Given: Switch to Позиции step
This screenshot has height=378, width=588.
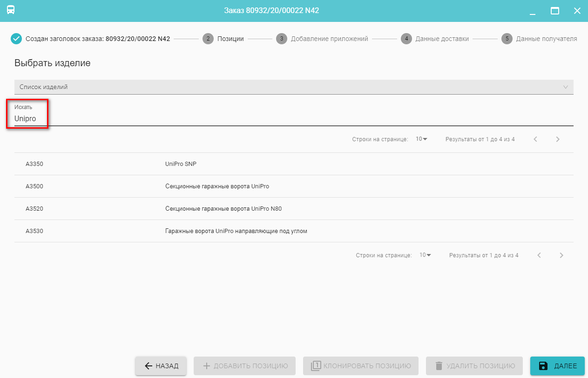Looking at the screenshot, I should pos(230,39).
